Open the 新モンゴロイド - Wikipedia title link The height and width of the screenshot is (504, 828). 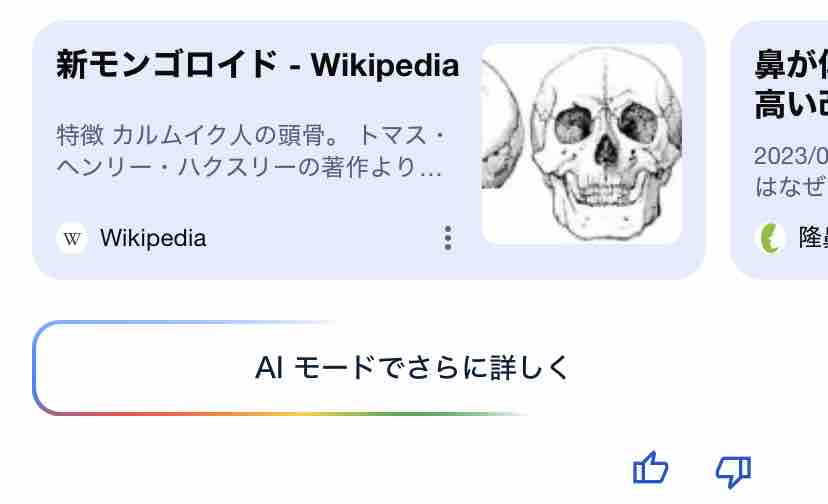tap(258, 66)
